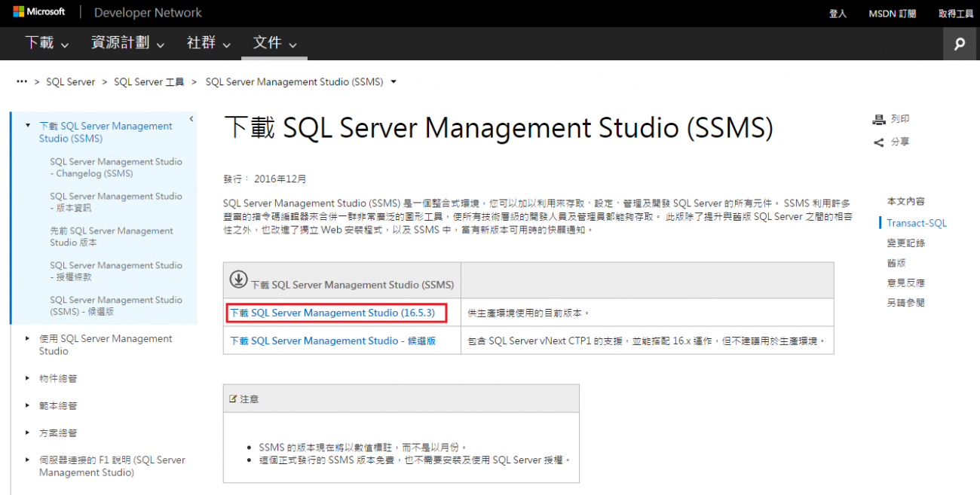
Task: Open the Changelog (SSMS) tree item
Action: (116, 167)
